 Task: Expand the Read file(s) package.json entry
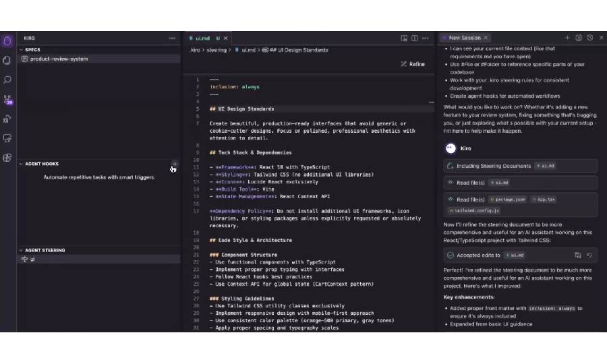click(520, 205)
